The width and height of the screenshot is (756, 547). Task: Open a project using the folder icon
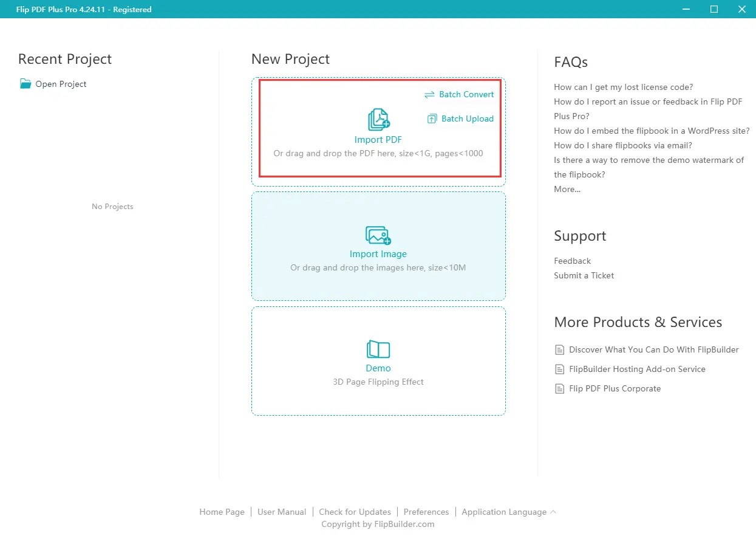click(24, 83)
